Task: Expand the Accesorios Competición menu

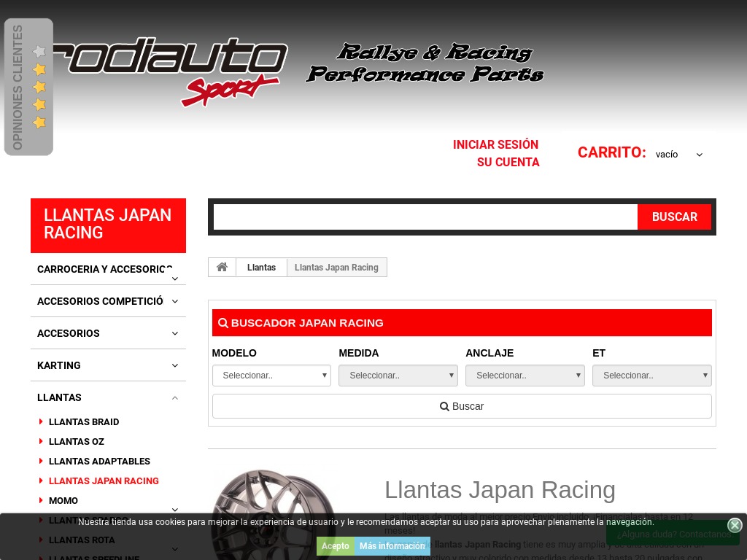Action: point(175,301)
